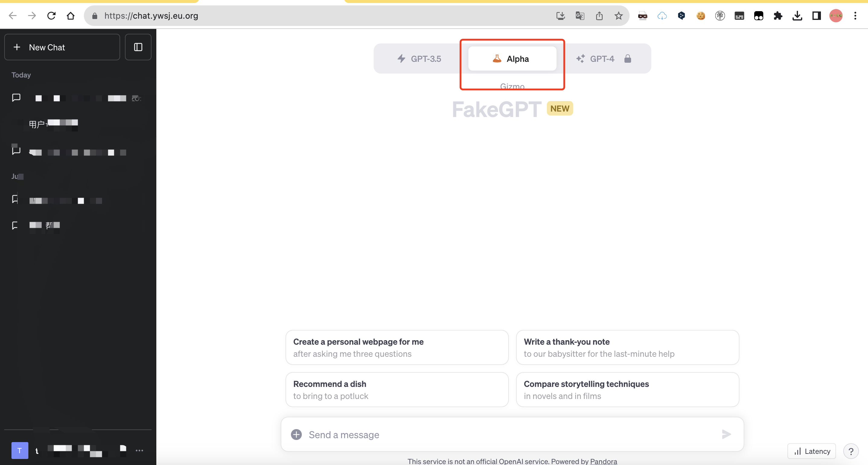Choose 'Create a personal webpage for me' suggestion
Image resolution: width=868 pixels, height=465 pixels.
click(397, 347)
